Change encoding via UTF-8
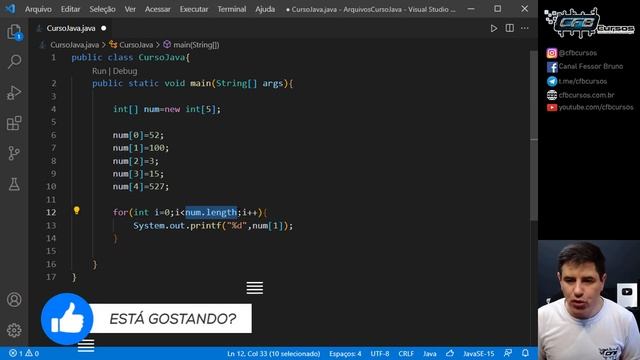 point(380,353)
